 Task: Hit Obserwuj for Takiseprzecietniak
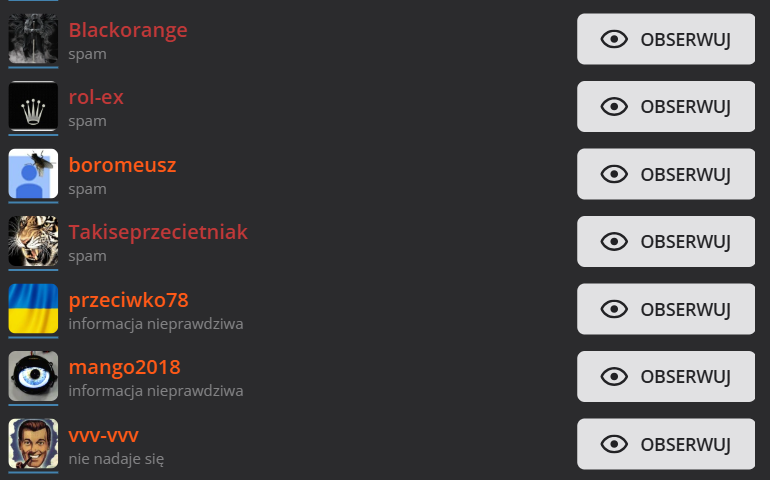(666, 241)
